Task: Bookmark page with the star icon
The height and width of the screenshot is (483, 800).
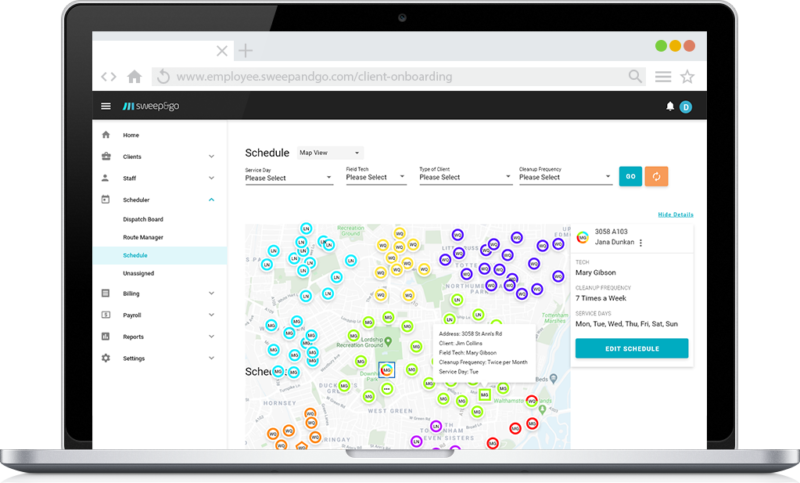Action: pyautogui.click(x=687, y=76)
